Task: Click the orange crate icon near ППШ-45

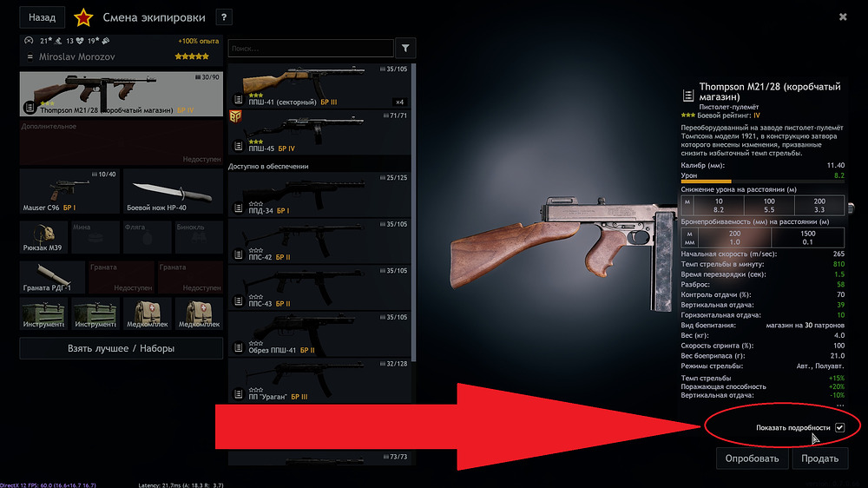Action: pyautogui.click(x=235, y=116)
